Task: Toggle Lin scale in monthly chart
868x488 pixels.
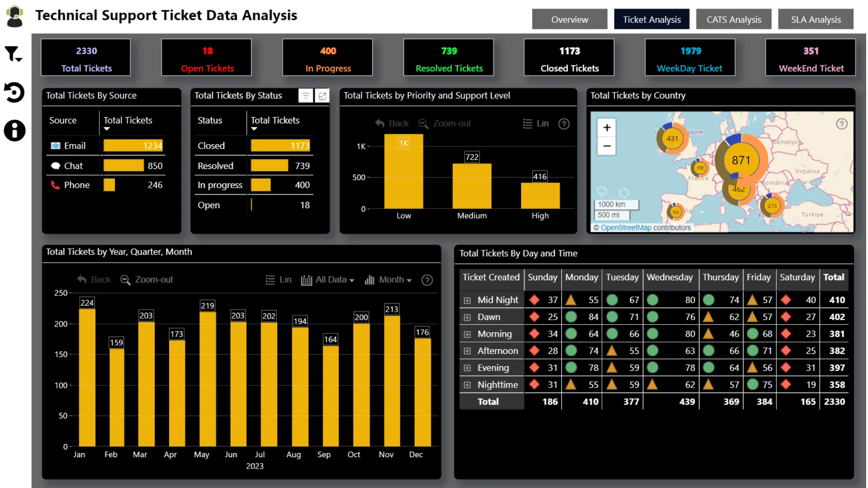Action: 278,280
